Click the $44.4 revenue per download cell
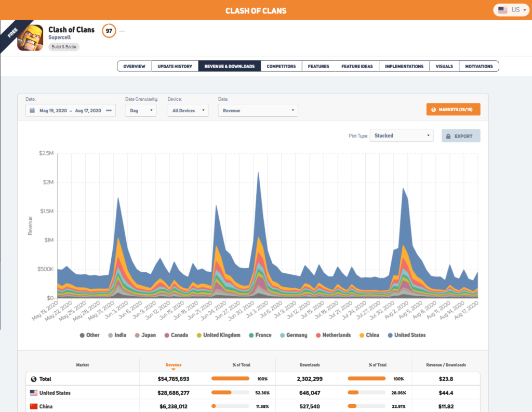 tap(446, 393)
